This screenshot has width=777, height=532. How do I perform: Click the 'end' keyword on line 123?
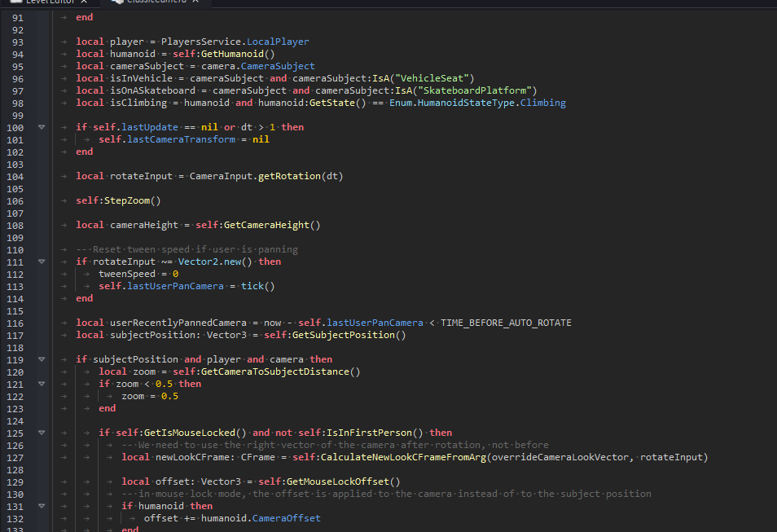pos(107,408)
